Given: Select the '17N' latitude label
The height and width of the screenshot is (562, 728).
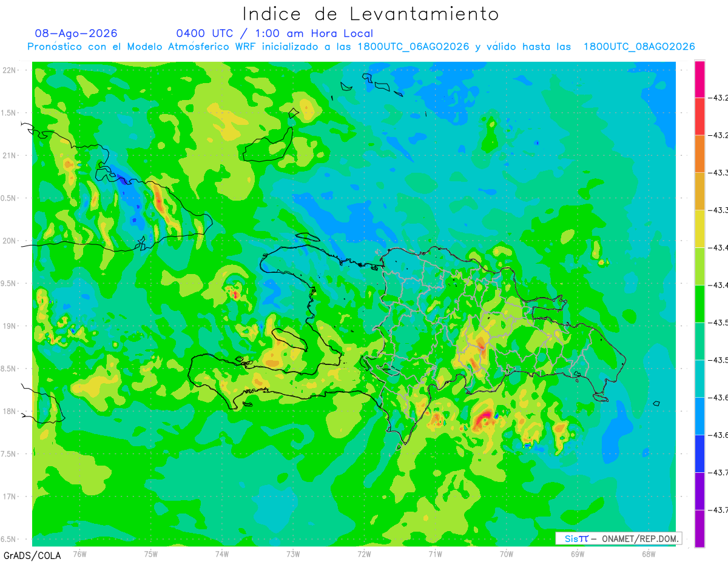Looking at the screenshot, I should [x=9, y=497].
